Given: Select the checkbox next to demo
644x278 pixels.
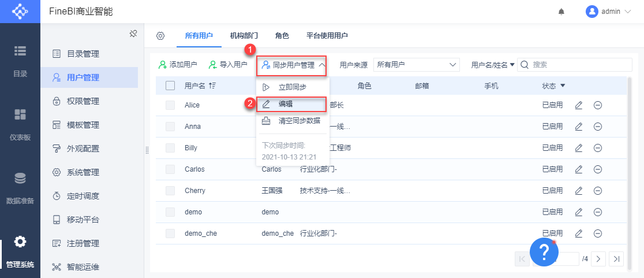Looking at the screenshot, I should click(170, 212).
